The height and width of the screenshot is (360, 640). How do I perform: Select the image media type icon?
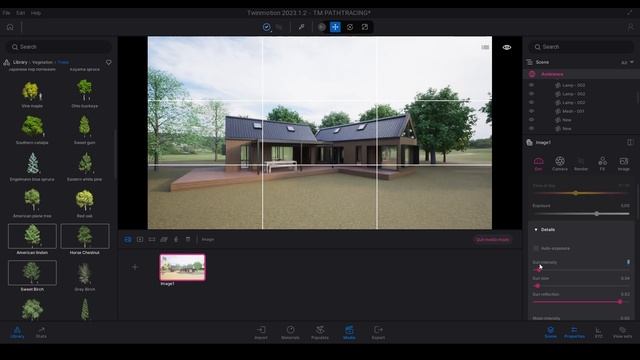128,240
